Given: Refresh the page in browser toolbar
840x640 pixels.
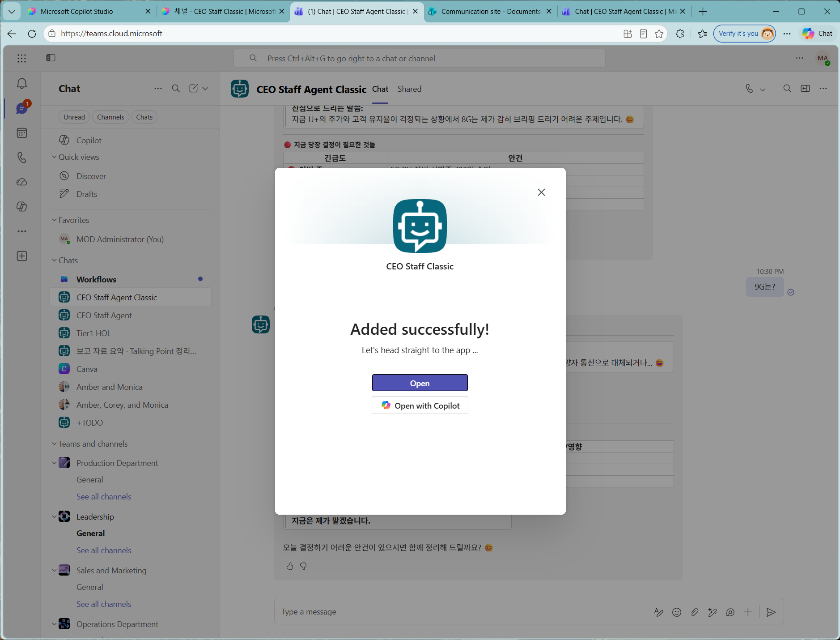Looking at the screenshot, I should point(32,34).
